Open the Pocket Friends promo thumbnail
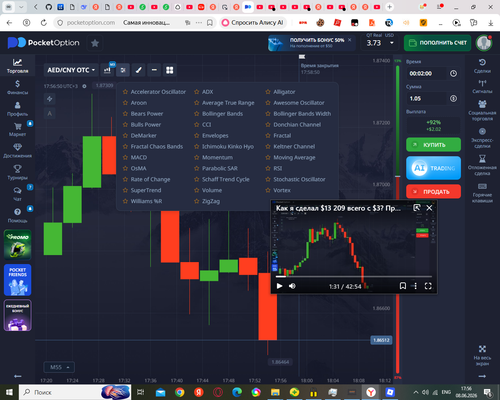 coord(18,280)
